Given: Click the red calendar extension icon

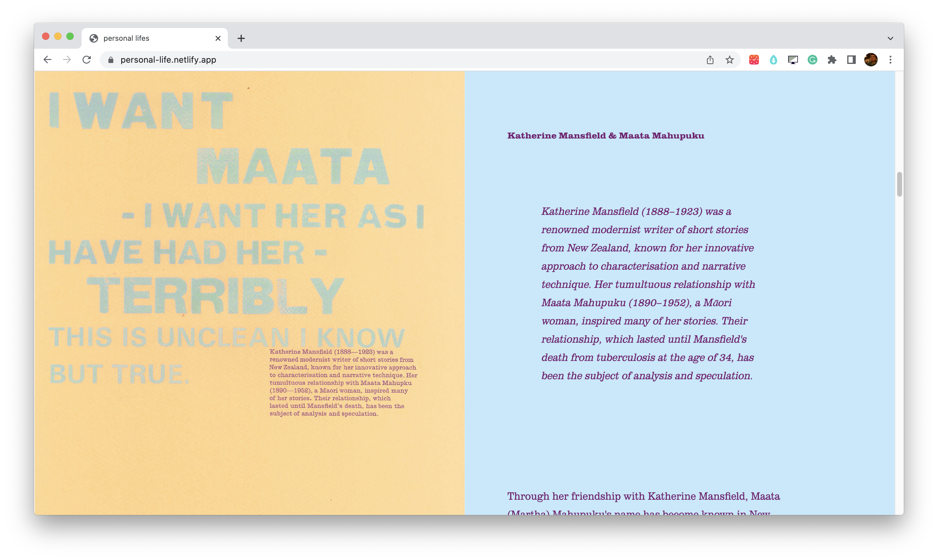Looking at the screenshot, I should (x=754, y=60).
